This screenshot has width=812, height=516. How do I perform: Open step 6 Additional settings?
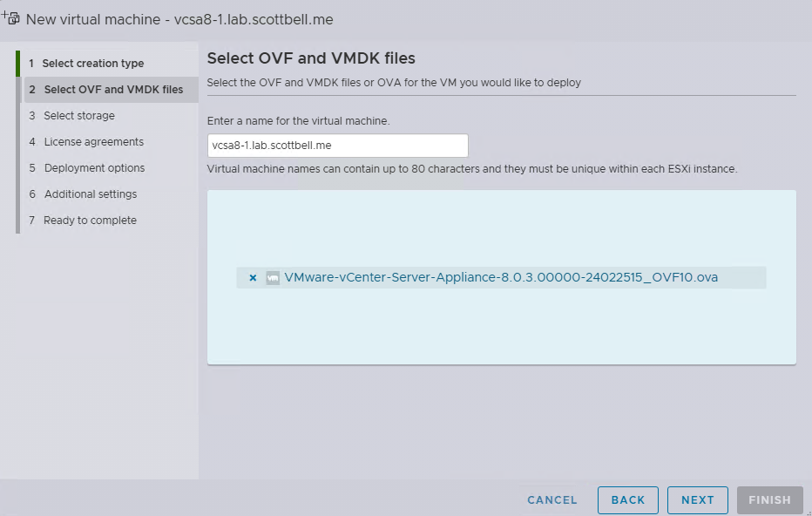point(91,194)
